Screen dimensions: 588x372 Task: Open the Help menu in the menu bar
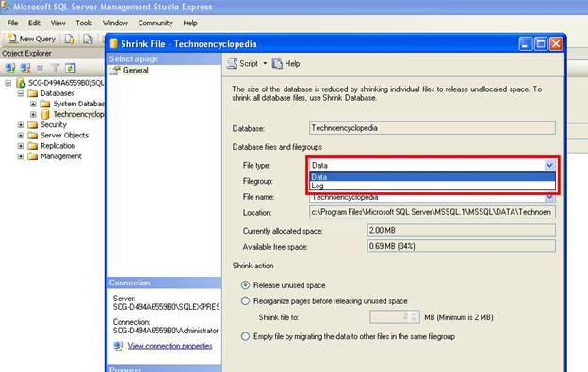[190, 23]
